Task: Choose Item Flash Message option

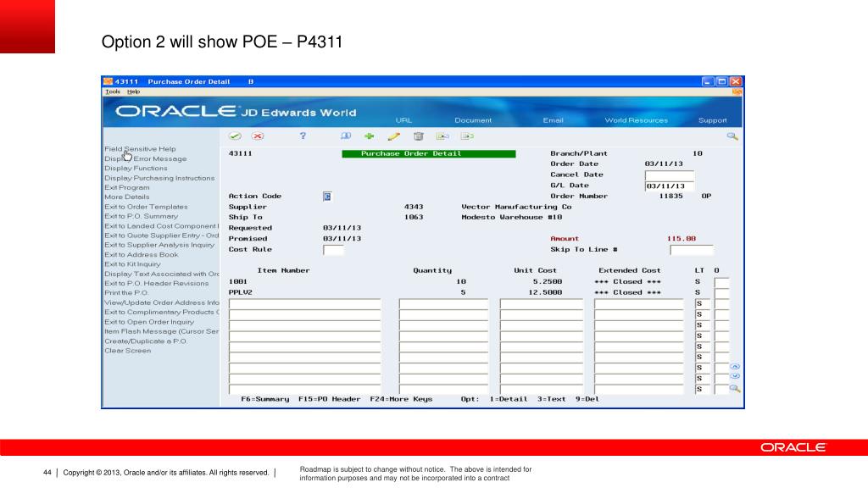Action: coord(162,331)
